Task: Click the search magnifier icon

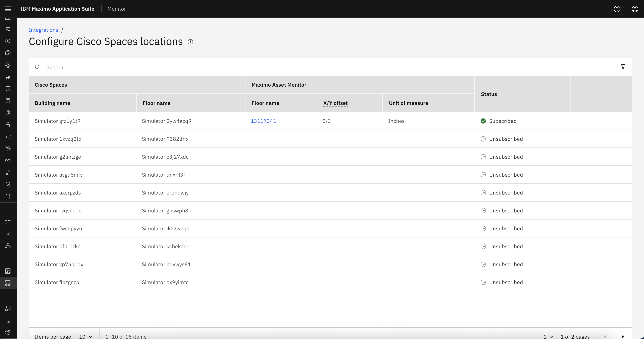Action: (38, 67)
